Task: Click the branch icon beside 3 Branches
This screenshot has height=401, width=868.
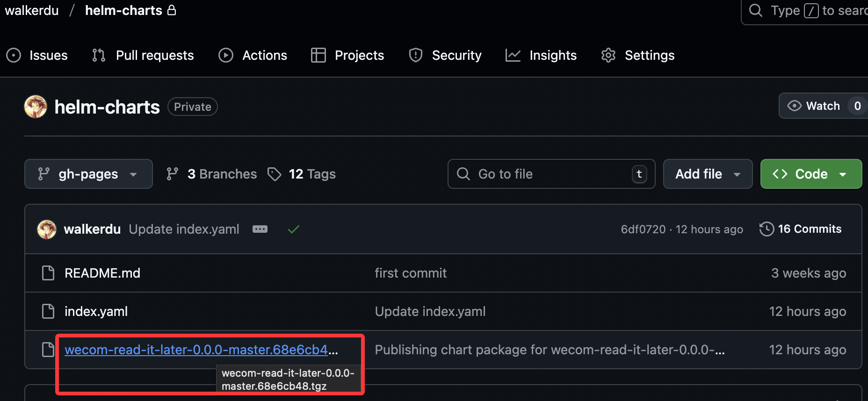Action: pyautogui.click(x=172, y=174)
